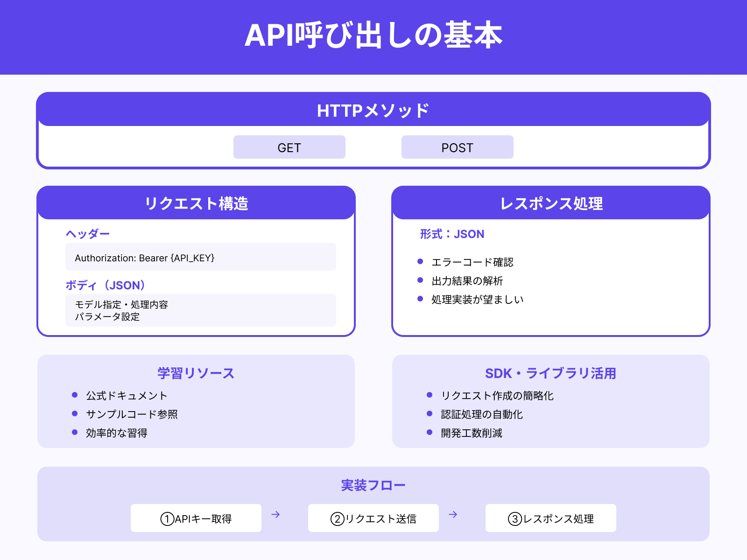Select the POST method option
The width and height of the screenshot is (747, 560).
pos(457,147)
